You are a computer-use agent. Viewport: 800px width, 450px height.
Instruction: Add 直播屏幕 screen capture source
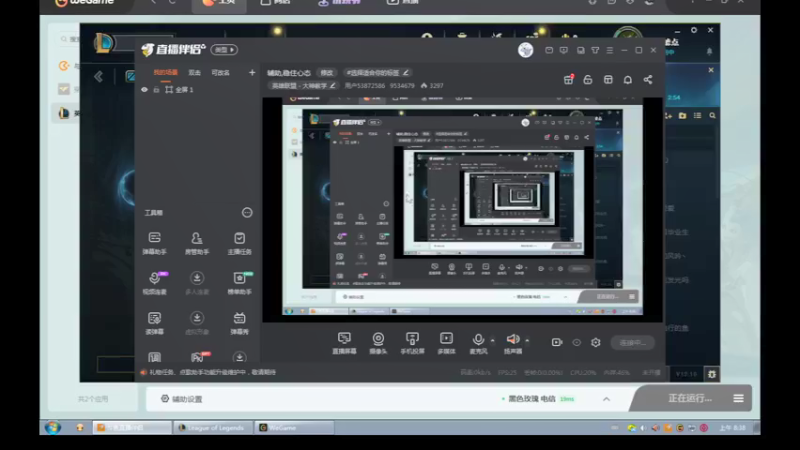coord(344,343)
